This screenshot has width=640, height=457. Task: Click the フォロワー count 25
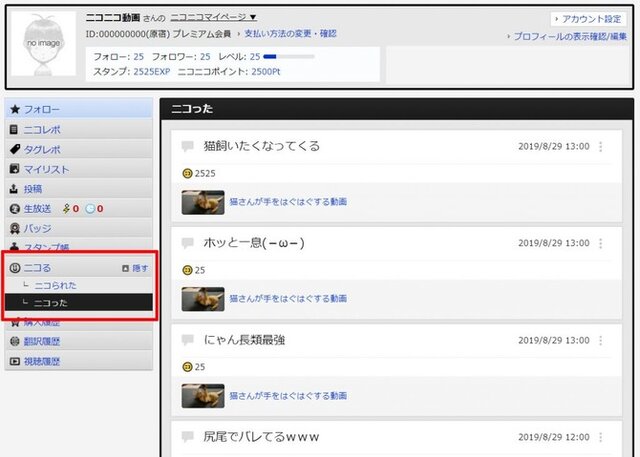205,57
